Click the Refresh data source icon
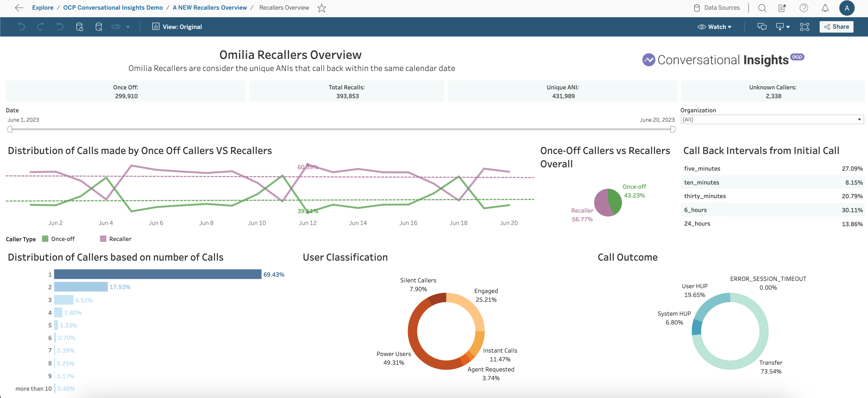Screen dimensions: 868x398 pos(79,27)
